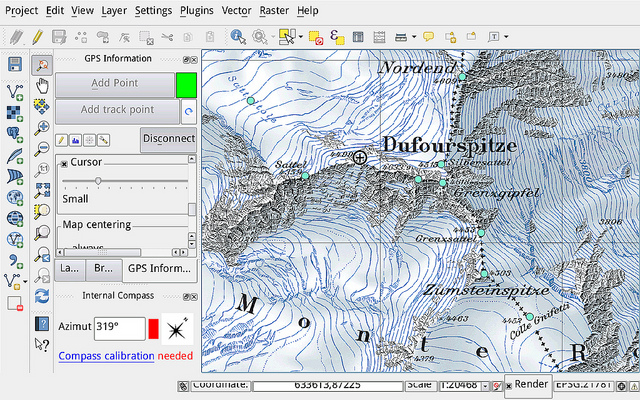Screen dimensions: 640x400
Task: Open the select features tool dropdown arrow
Action: 299,37
